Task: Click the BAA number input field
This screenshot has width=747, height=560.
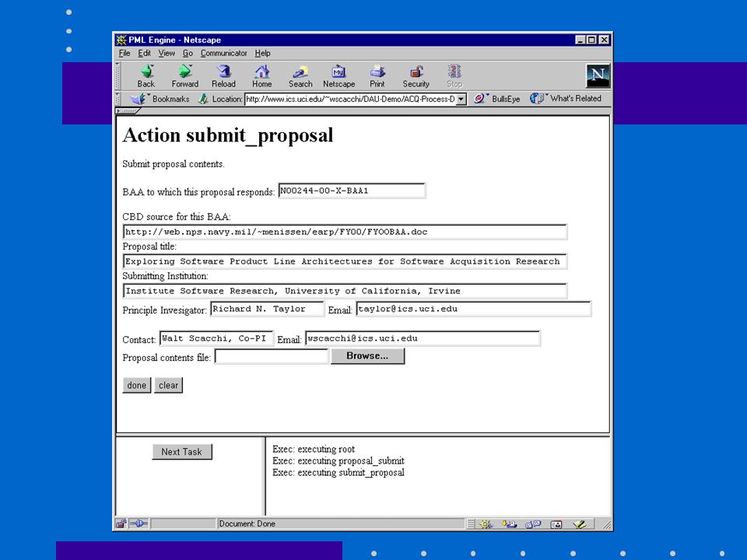Action: coord(352,191)
